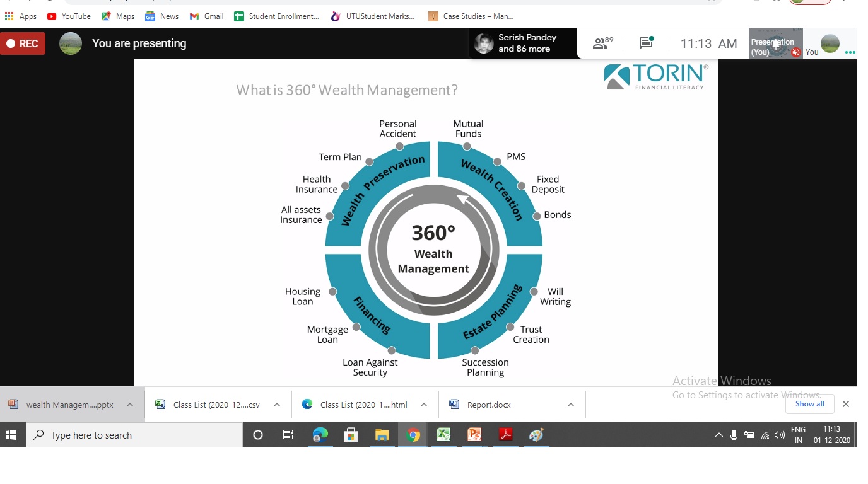Expand options for Report.docx download
The height and width of the screenshot is (484, 868).
[x=571, y=405]
